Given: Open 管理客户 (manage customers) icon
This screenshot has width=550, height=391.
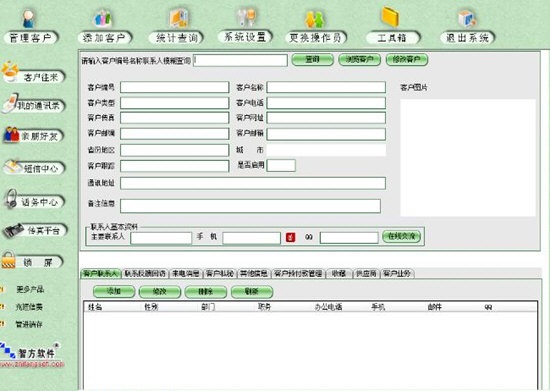Looking at the screenshot, I should click(29, 19).
